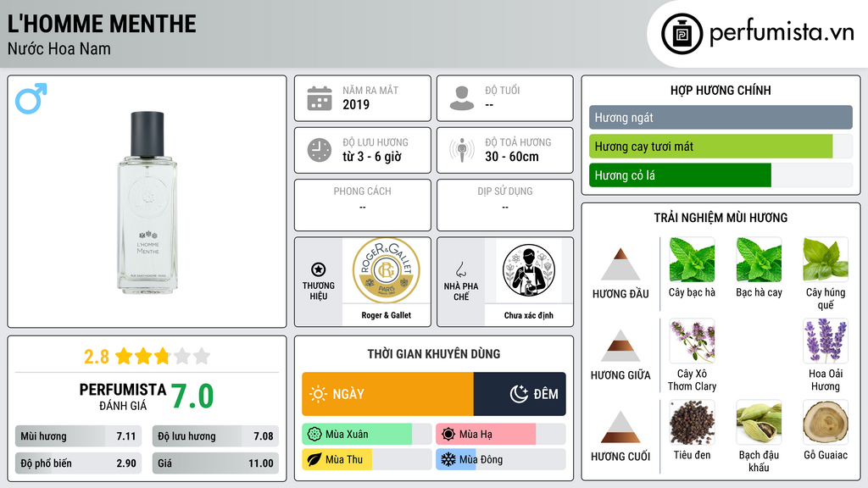Open the Hoa Oải Hương note image
This screenshot has width=868, height=488.
(x=826, y=341)
